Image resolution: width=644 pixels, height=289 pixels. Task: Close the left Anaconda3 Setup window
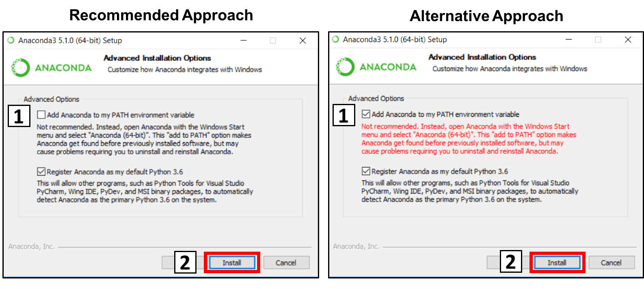[x=303, y=40]
